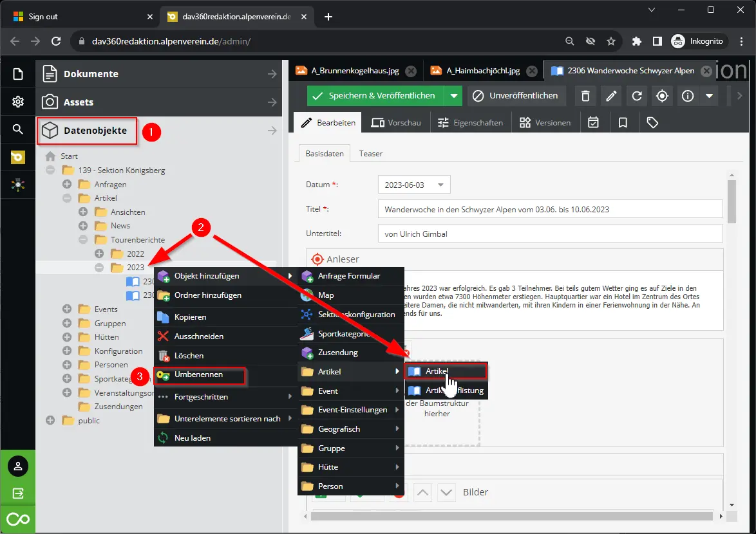The width and height of the screenshot is (756, 534).
Task: Expand the 2022 folder node
Action: pos(99,253)
